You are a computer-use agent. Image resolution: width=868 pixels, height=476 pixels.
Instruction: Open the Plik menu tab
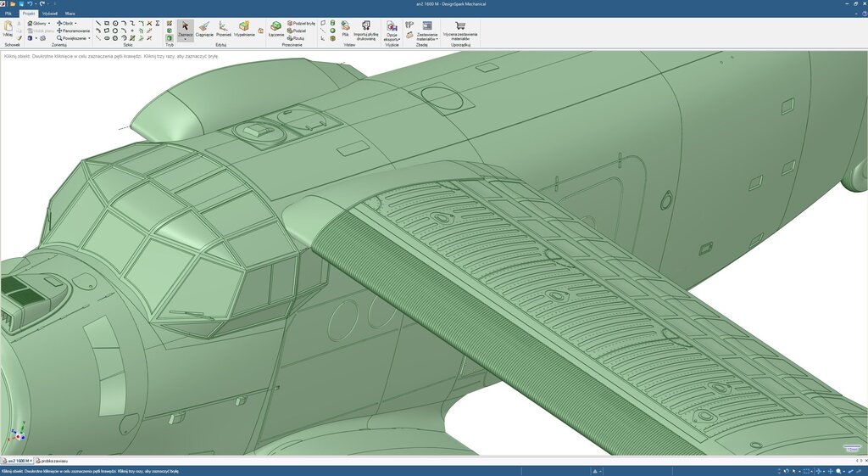[x=8, y=14]
